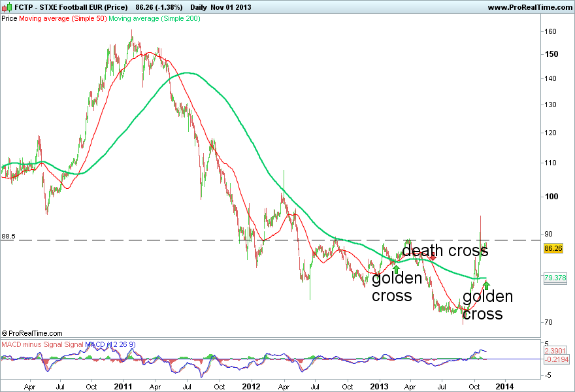Screen dimensions: 575x392
Task: Click the 2013 year label on time axis
Action: pyautogui.click(x=379, y=387)
